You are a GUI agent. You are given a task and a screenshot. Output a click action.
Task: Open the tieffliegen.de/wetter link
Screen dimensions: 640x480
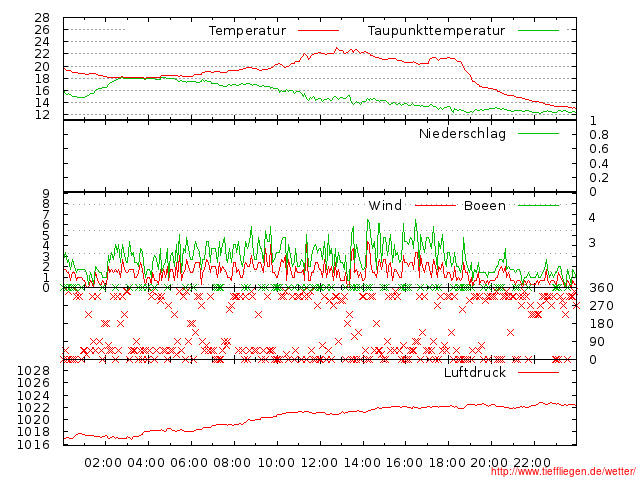[x=563, y=471]
